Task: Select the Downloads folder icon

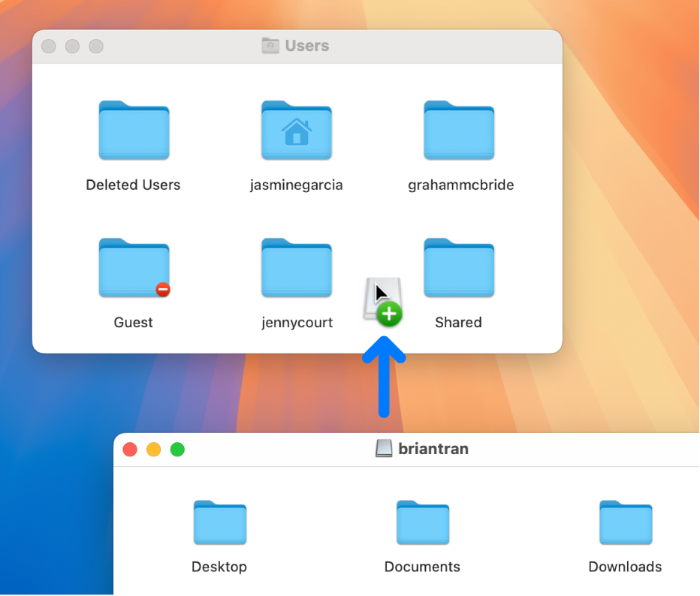Action: 625,522
